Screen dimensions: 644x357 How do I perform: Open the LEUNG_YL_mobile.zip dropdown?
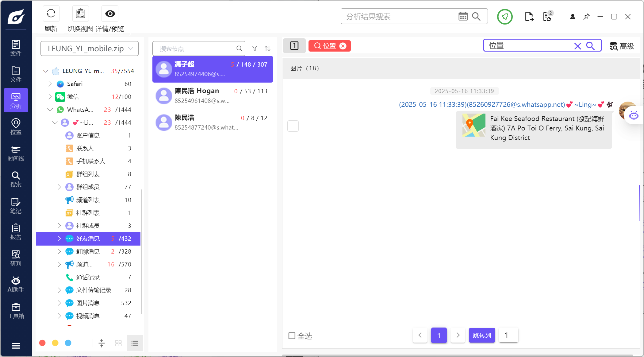90,49
